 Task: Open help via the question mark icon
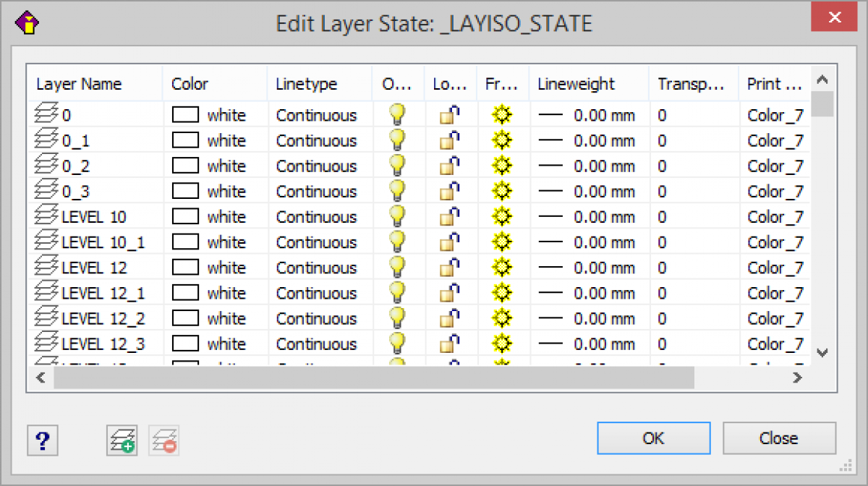pyautogui.click(x=42, y=440)
